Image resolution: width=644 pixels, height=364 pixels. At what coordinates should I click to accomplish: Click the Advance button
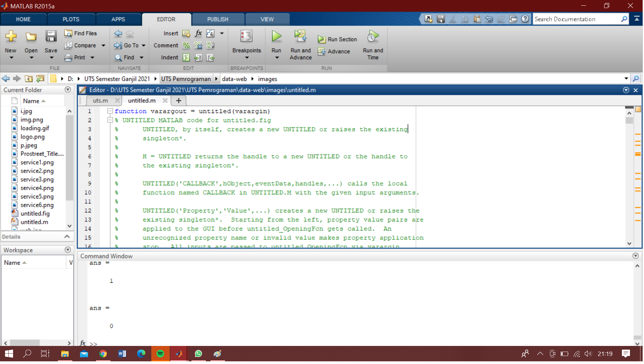point(334,52)
